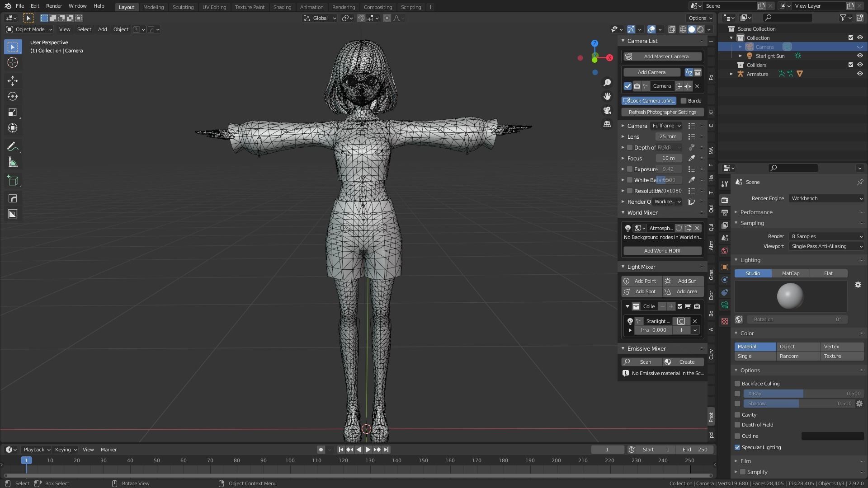Image resolution: width=868 pixels, height=488 pixels.
Task: Enable the Outline checkbox
Action: 737,436
